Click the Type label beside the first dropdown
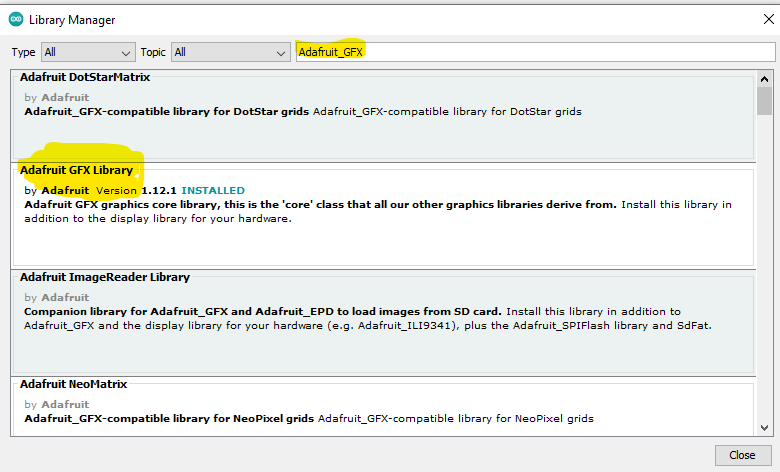780x472 pixels. 23,52
